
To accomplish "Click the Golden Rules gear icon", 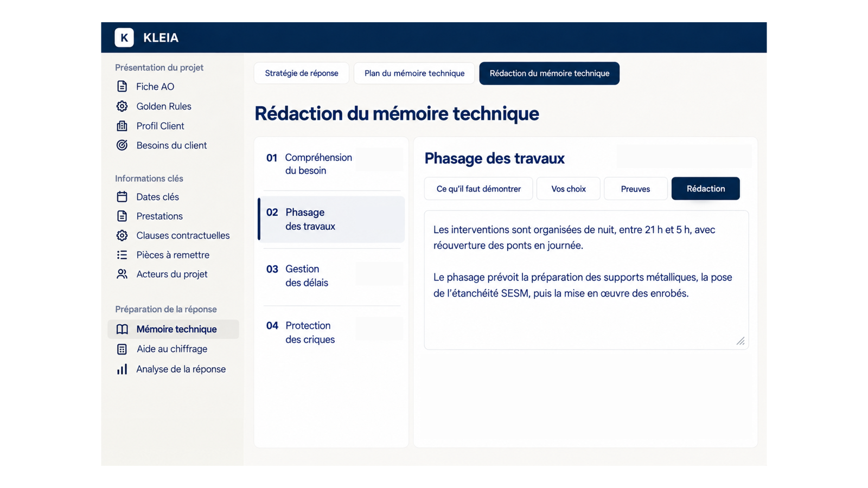I will (122, 106).
